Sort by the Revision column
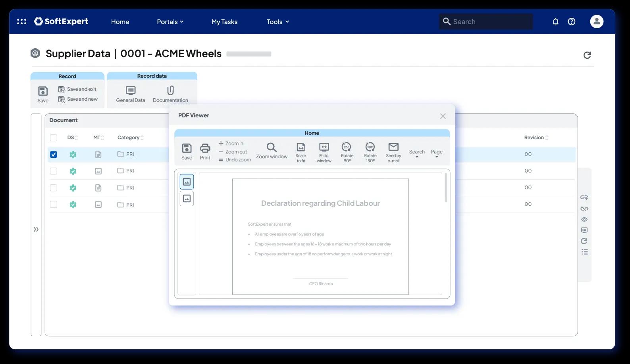630x364 pixels. coord(536,138)
